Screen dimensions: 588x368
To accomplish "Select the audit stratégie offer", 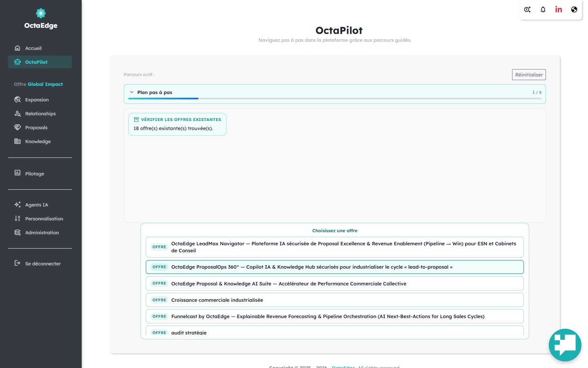I will 335,331.
